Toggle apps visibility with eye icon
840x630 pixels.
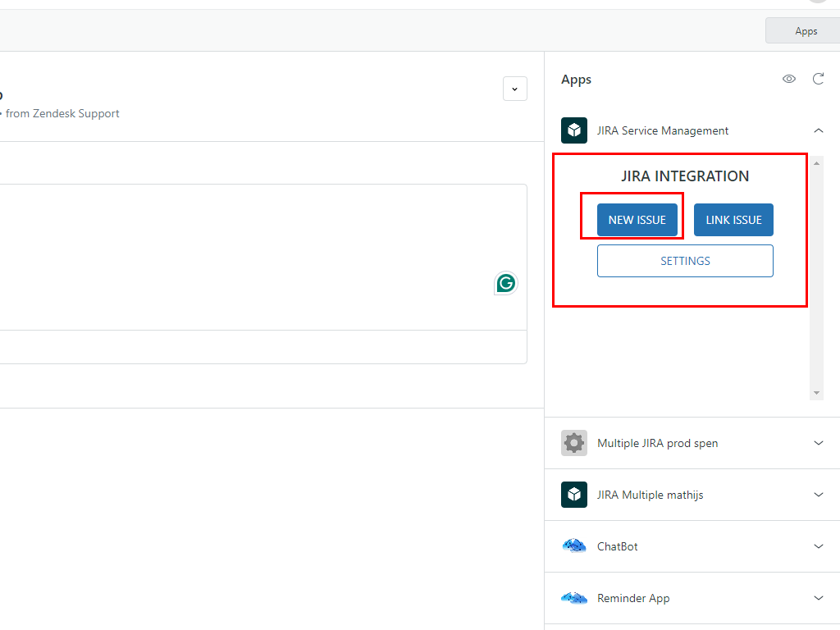[x=789, y=79]
